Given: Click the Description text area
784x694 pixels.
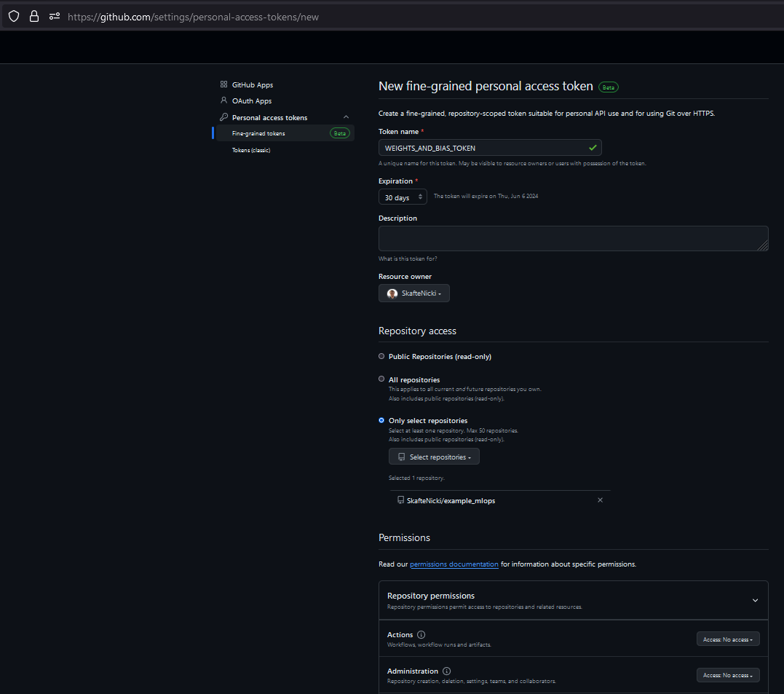Looking at the screenshot, I should [x=574, y=238].
